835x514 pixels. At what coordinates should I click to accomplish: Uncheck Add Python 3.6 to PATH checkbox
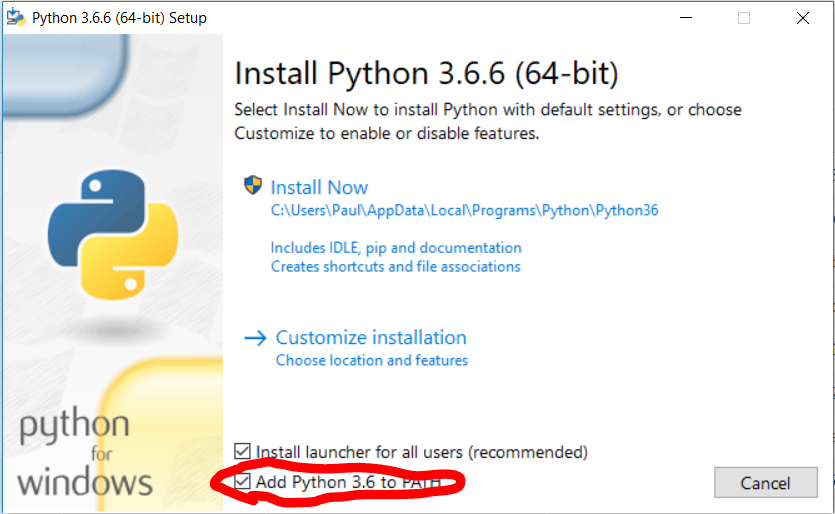tap(242, 482)
